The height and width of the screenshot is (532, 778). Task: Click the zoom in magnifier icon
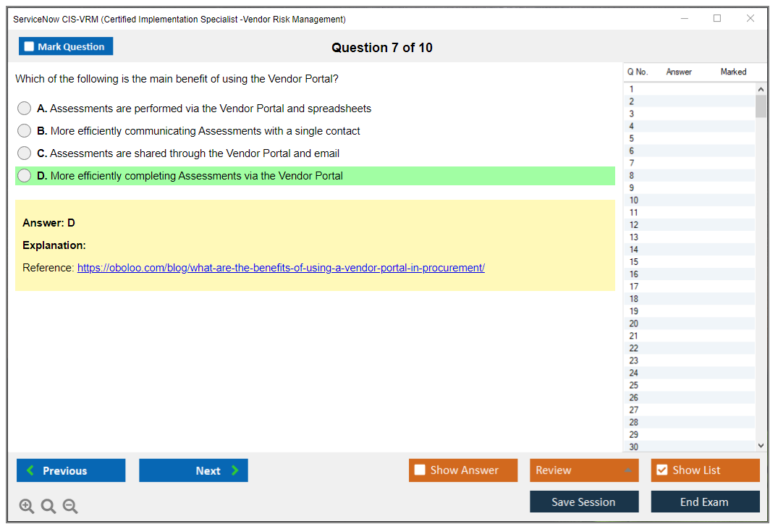click(26, 507)
